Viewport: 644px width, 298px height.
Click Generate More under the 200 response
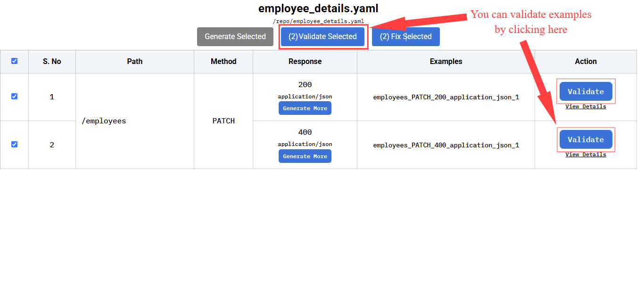coord(305,108)
